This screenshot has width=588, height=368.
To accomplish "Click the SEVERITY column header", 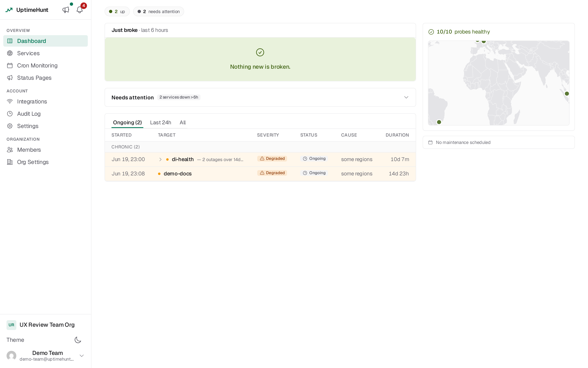I will coord(268,135).
